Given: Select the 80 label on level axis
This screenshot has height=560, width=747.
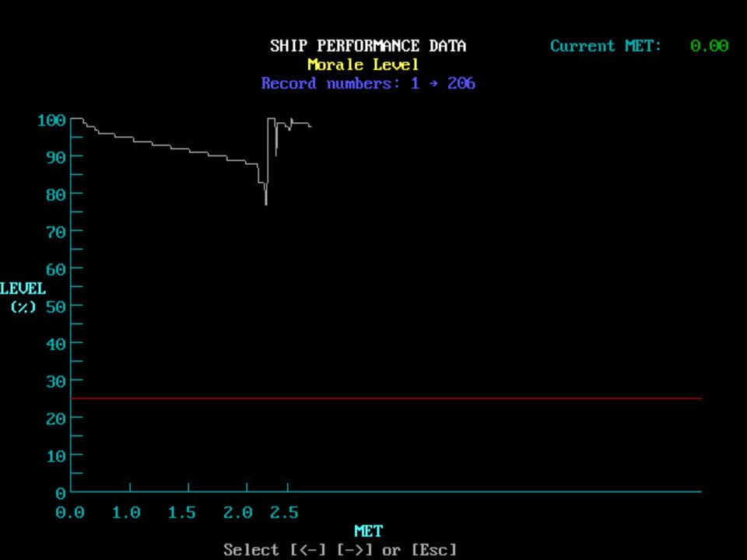Looking at the screenshot, I should click(54, 194).
